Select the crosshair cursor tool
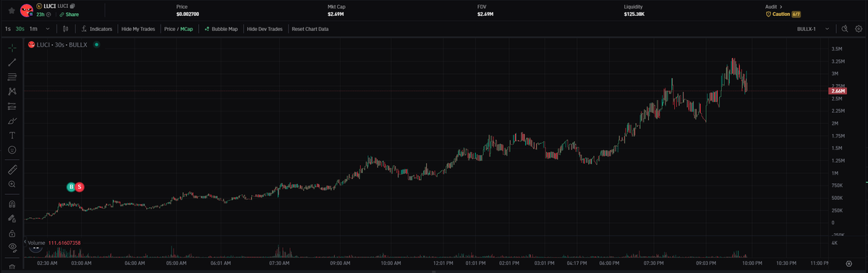 [12, 47]
